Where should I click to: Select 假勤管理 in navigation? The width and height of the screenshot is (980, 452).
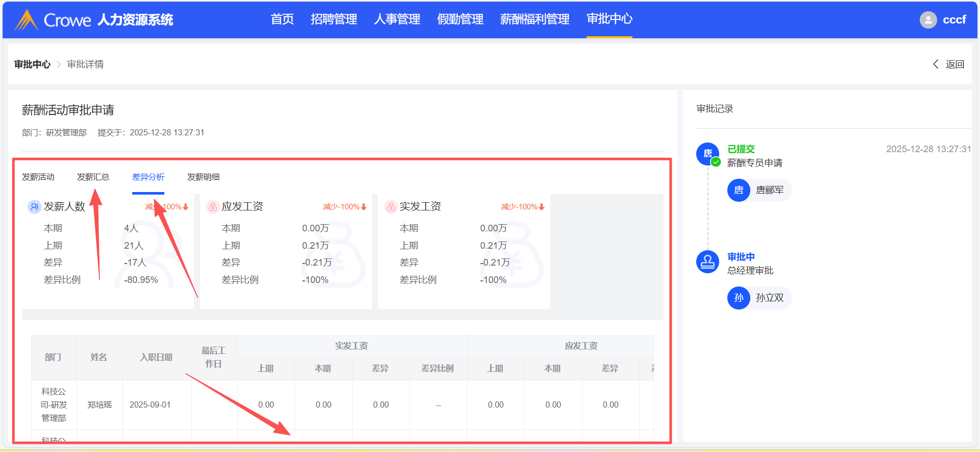click(x=460, y=19)
